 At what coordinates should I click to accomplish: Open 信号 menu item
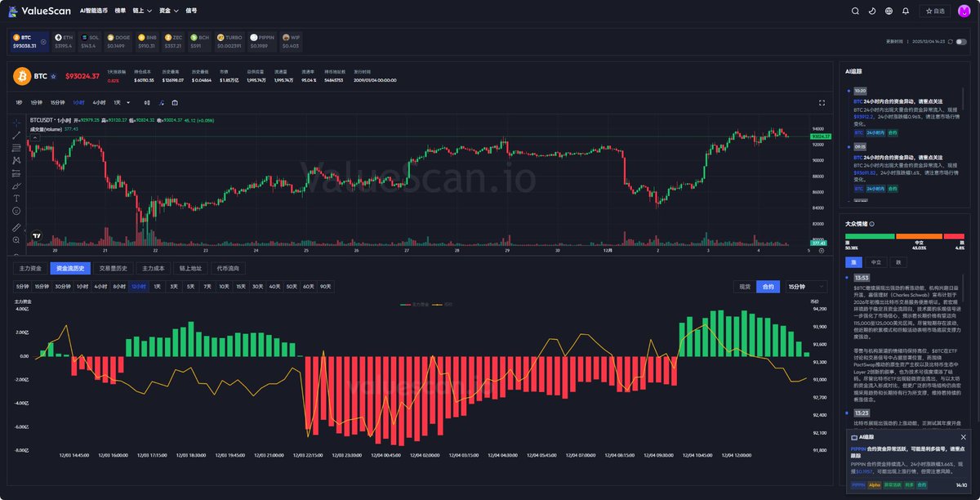[x=191, y=11]
